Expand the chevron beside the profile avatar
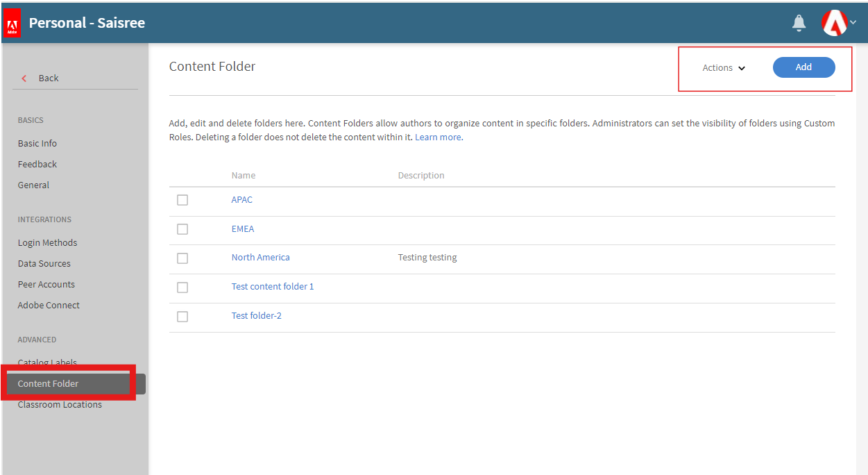This screenshot has height=475, width=868. 853,22
